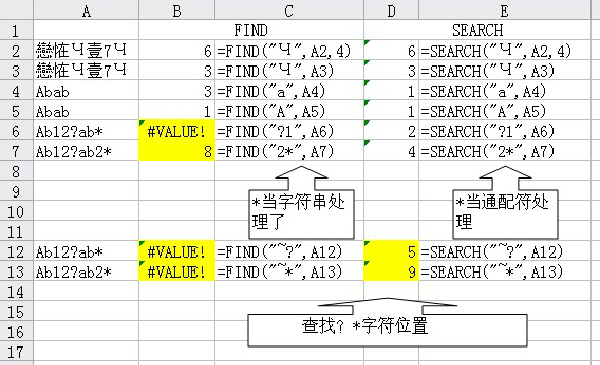Select yellow cell D13 showing 9
The width and height of the screenshot is (600, 365).
tap(391, 272)
